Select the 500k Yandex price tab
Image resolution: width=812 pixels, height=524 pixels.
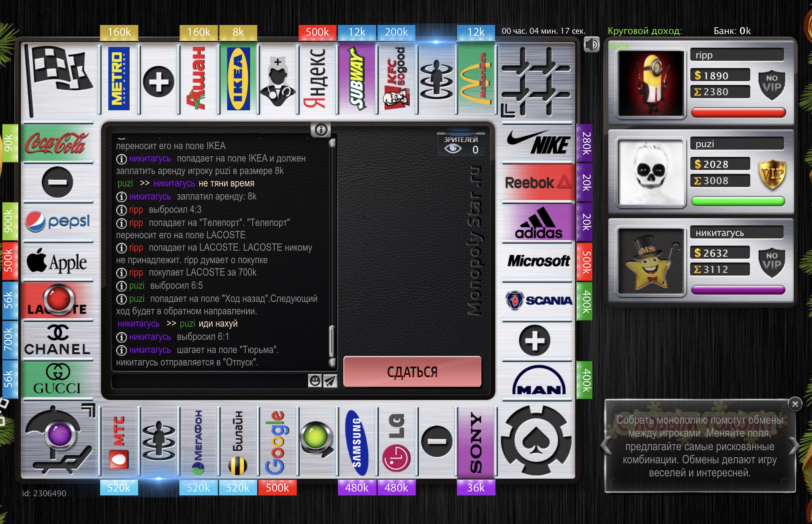(x=317, y=32)
